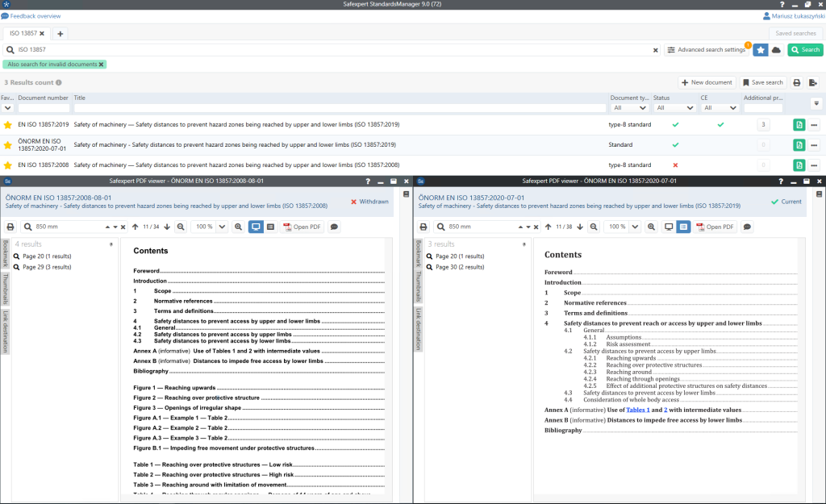Focus the Document number filter field
Viewport: 826px width, 504px height.
[x=44, y=108]
